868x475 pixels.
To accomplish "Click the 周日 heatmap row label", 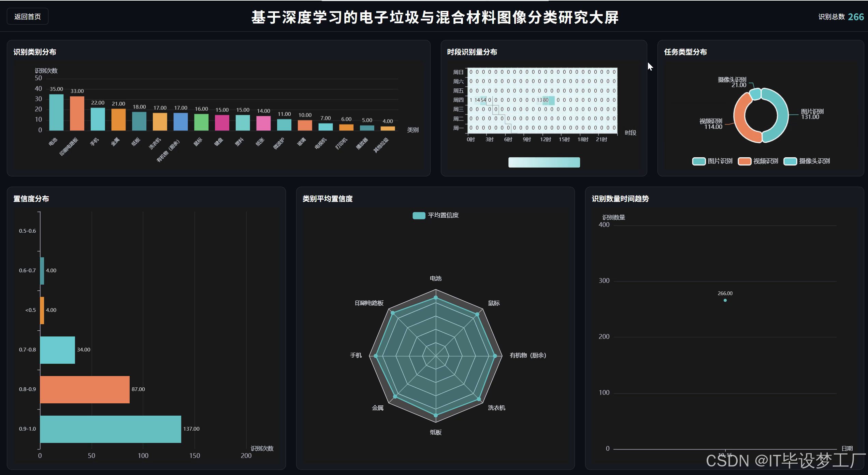I will coord(458,72).
